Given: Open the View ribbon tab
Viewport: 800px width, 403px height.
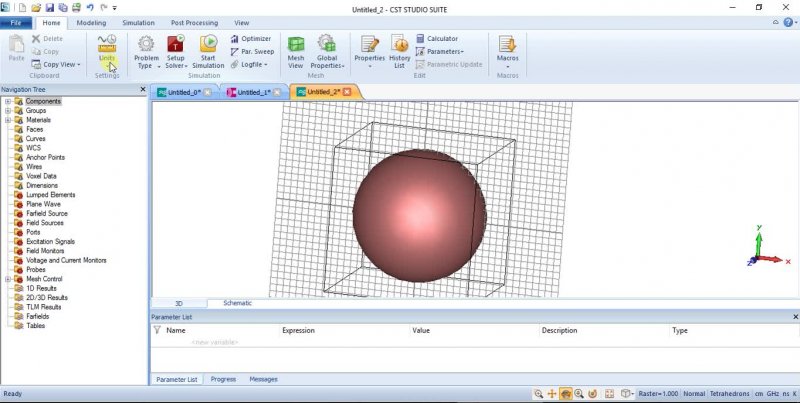Looking at the screenshot, I should pyautogui.click(x=242, y=23).
